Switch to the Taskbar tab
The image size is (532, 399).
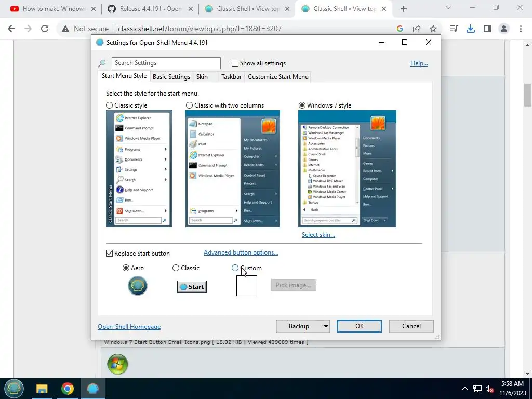click(231, 77)
